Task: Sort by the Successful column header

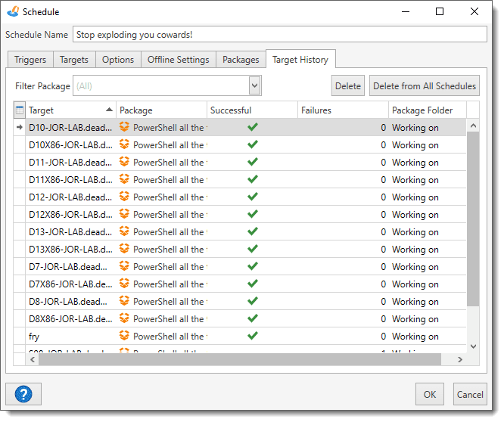Action: (x=252, y=110)
